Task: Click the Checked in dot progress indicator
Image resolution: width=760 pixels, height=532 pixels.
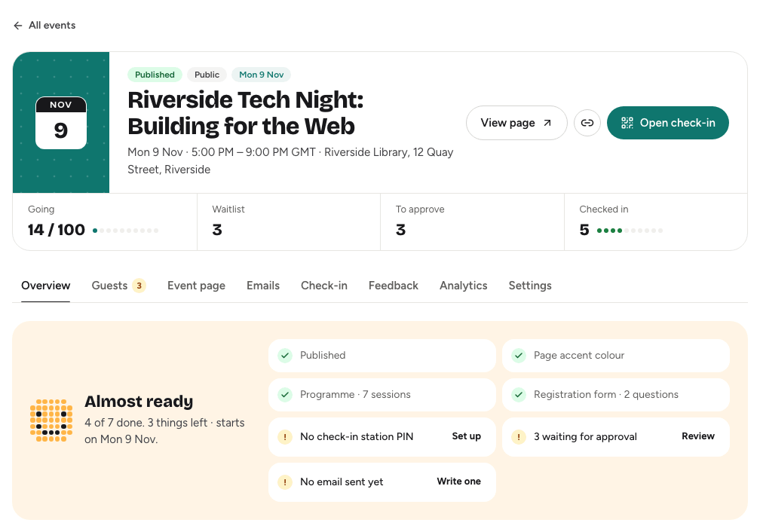Action: 630,231
